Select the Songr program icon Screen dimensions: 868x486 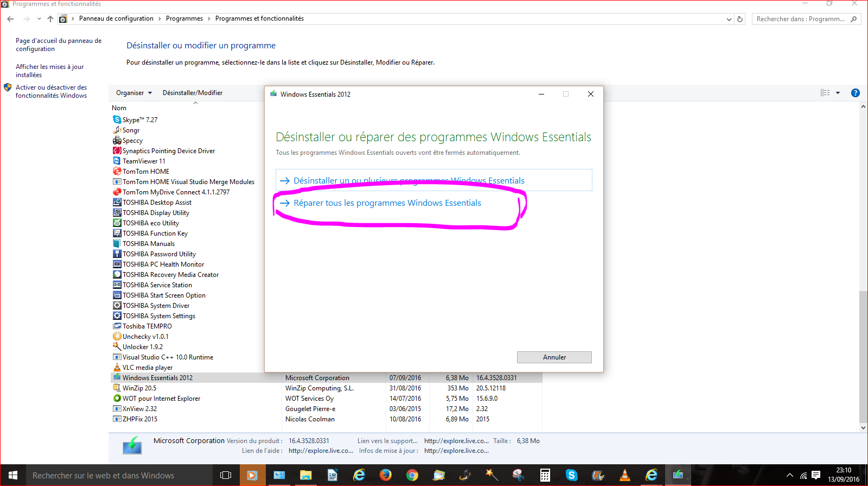(117, 130)
